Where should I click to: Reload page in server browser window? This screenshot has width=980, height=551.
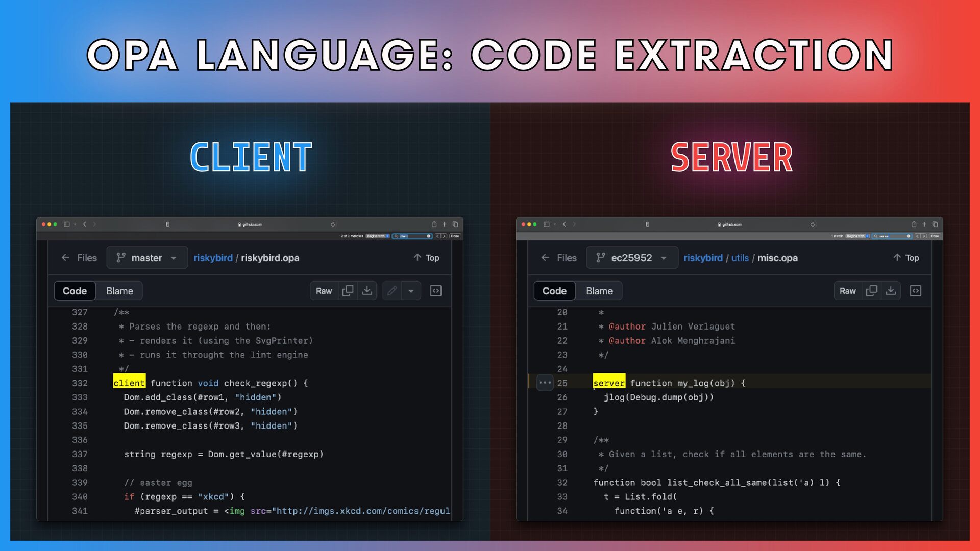click(x=813, y=224)
